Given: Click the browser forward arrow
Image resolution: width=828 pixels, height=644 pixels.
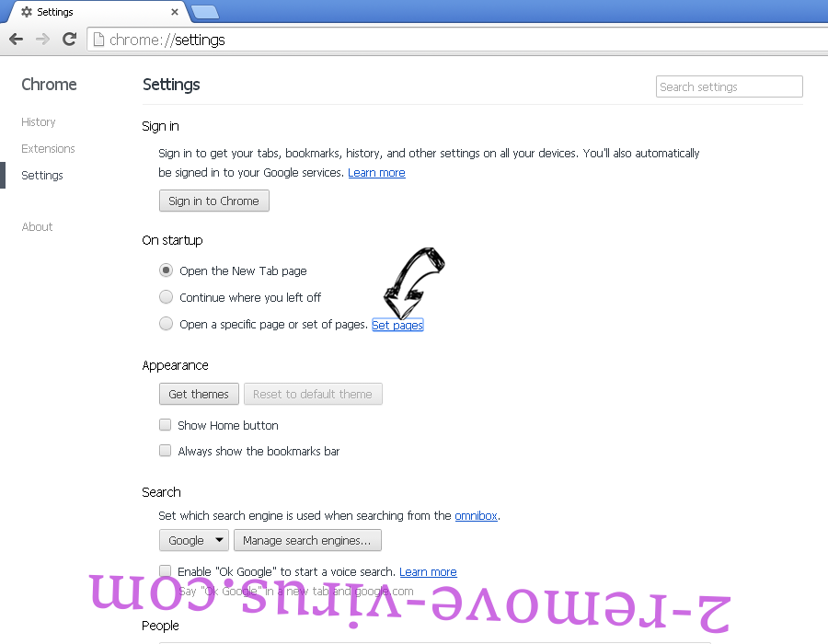Looking at the screenshot, I should pos(42,39).
